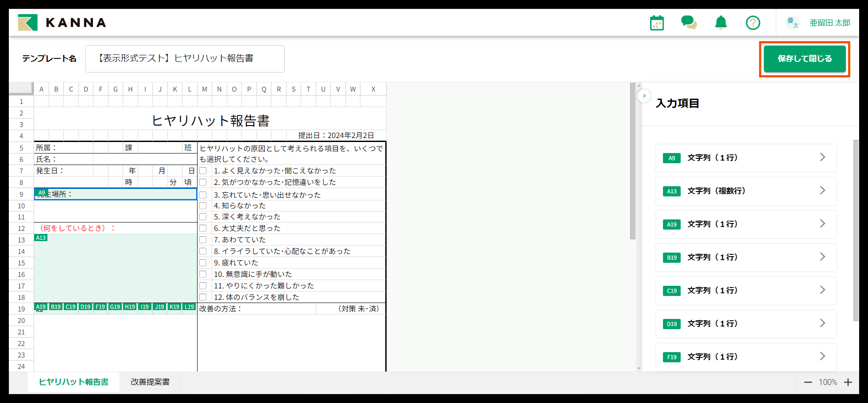The image size is (868, 403).
Task: Click the 100% zoom level control
Action: (828, 382)
